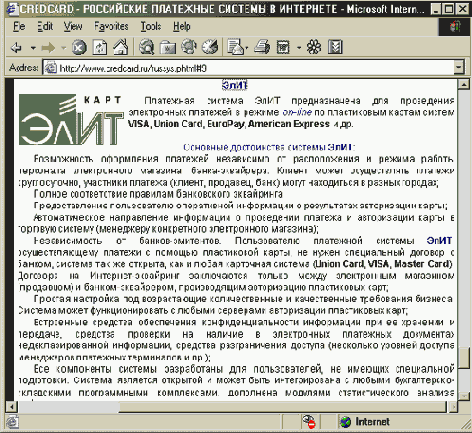Open the Help menu
This screenshot has height=433, width=472.
pos(182,26)
